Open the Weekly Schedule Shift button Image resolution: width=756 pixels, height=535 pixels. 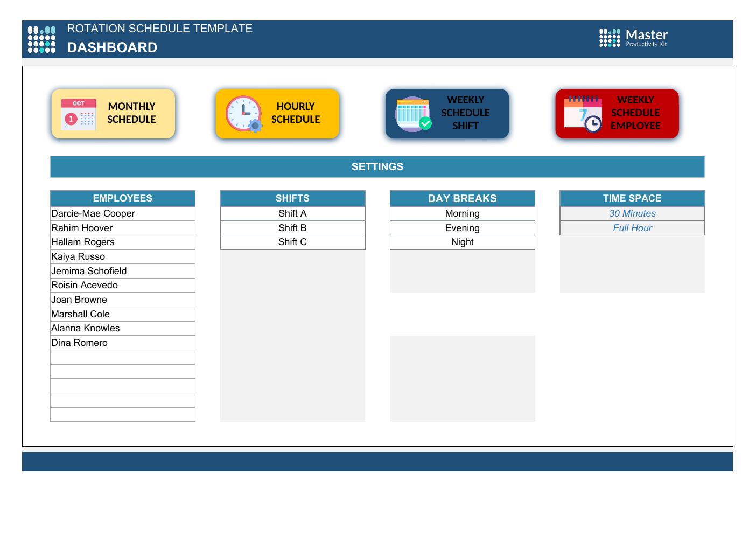[x=447, y=114]
